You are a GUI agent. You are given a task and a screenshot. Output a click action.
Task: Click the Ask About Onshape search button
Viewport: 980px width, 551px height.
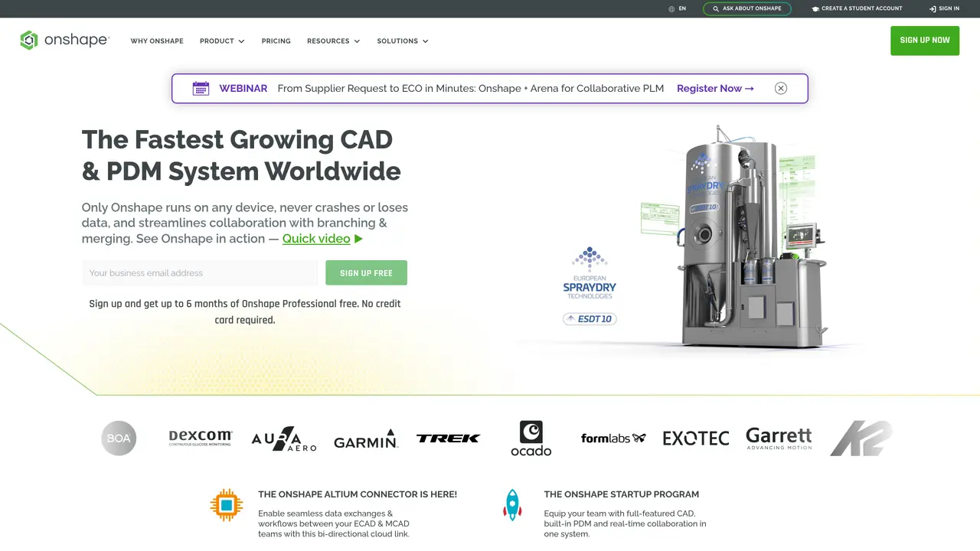pyautogui.click(x=746, y=8)
